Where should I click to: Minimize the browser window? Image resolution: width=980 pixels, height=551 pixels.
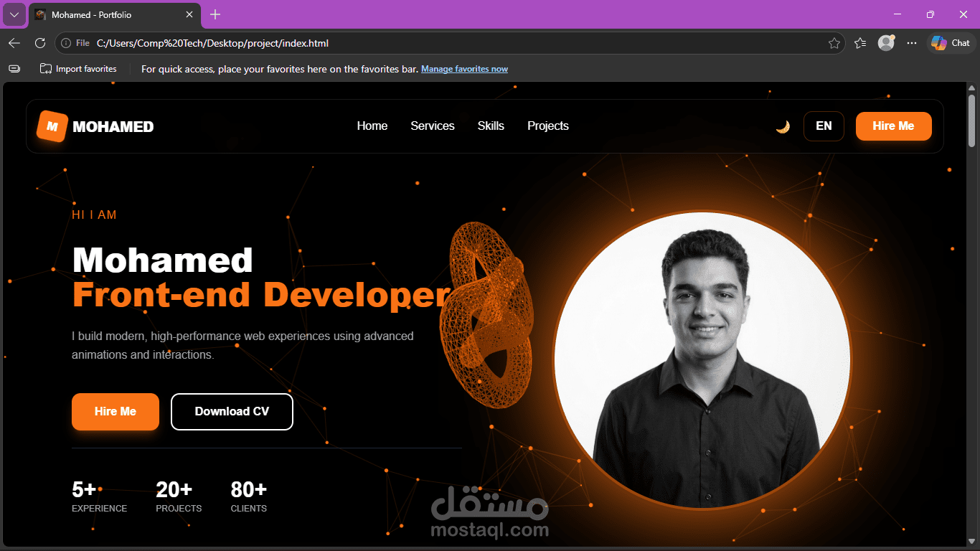tap(897, 14)
